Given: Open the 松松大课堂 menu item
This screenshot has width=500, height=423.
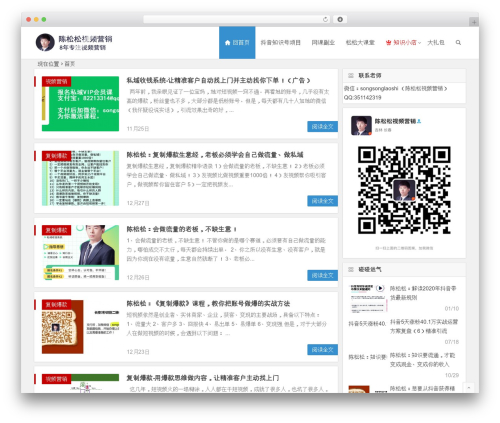Looking at the screenshot, I should pyautogui.click(x=360, y=43).
